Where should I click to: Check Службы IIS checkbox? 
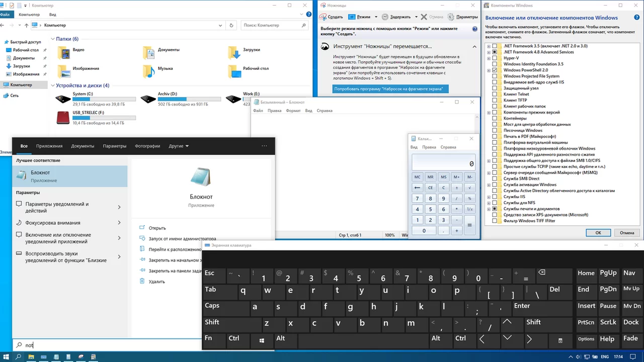pyautogui.click(x=495, y=197)
